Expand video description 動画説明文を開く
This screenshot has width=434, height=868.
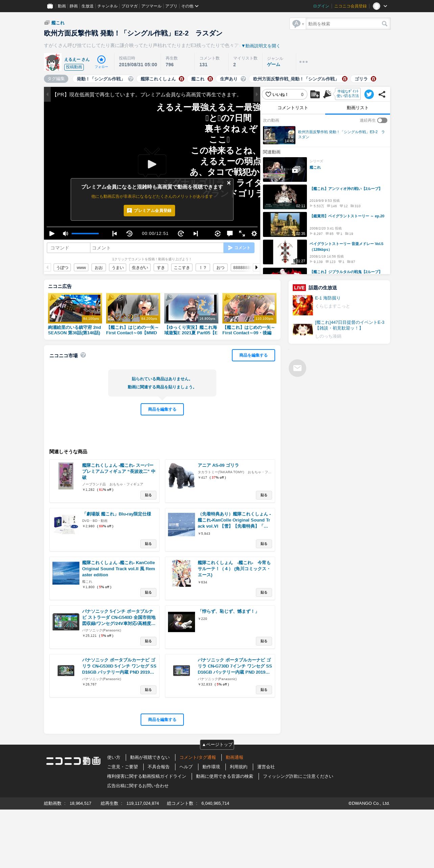[261, 46]
